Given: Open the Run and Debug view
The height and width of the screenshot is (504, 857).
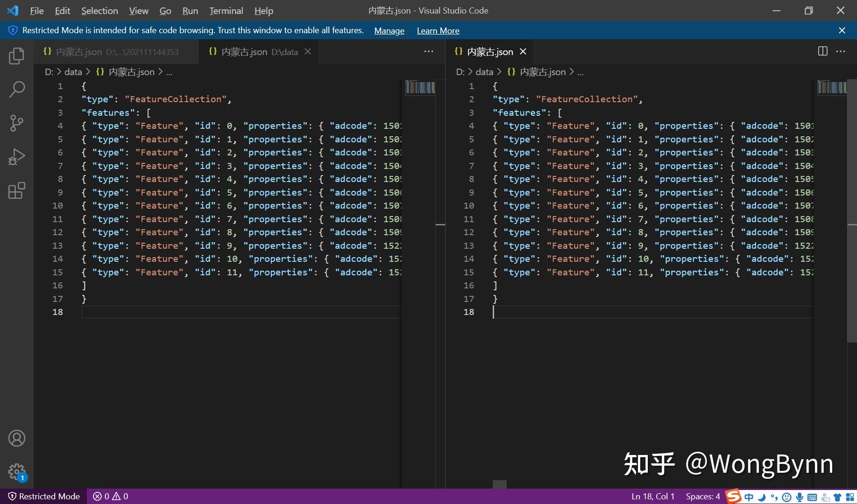Looking at the screenshot, I should 17,157.
